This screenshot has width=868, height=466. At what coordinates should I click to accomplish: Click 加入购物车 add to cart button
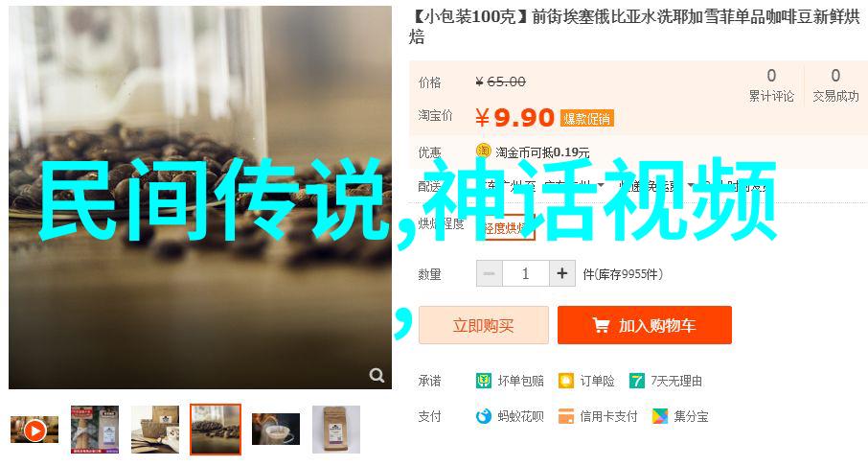645,325
